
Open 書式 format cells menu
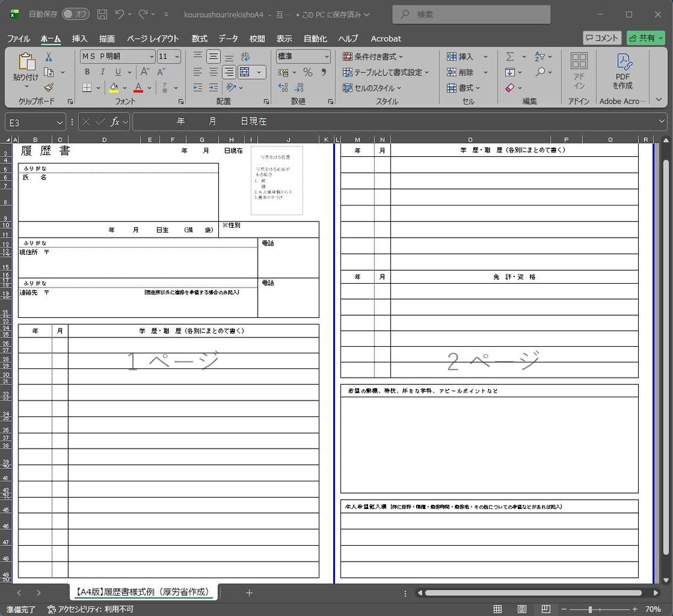463,88
